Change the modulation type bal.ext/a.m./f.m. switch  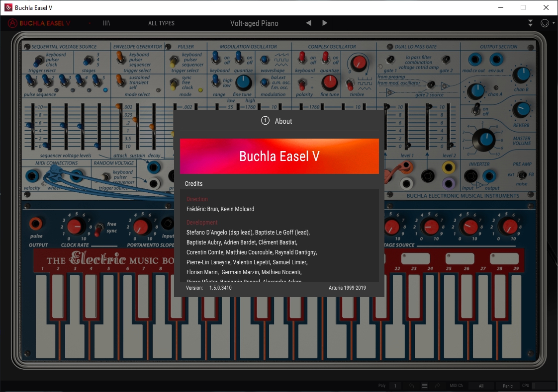[x=265, y=82]
